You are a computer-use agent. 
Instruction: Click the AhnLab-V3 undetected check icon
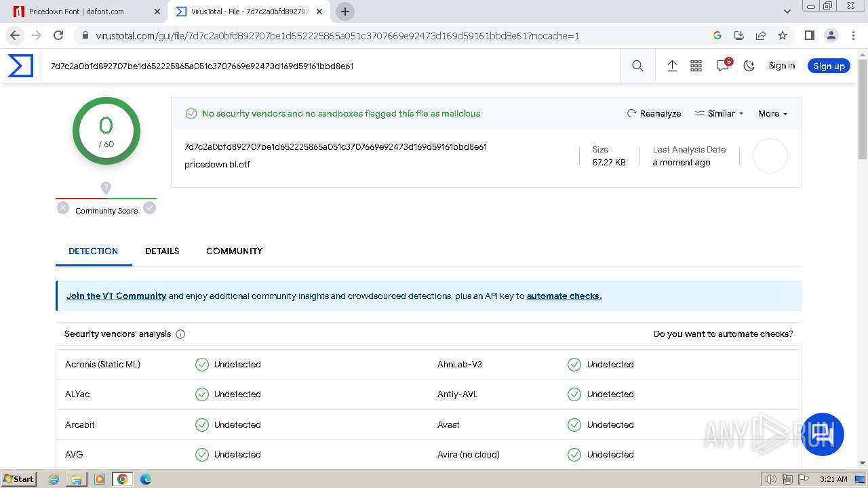(574, 365)
